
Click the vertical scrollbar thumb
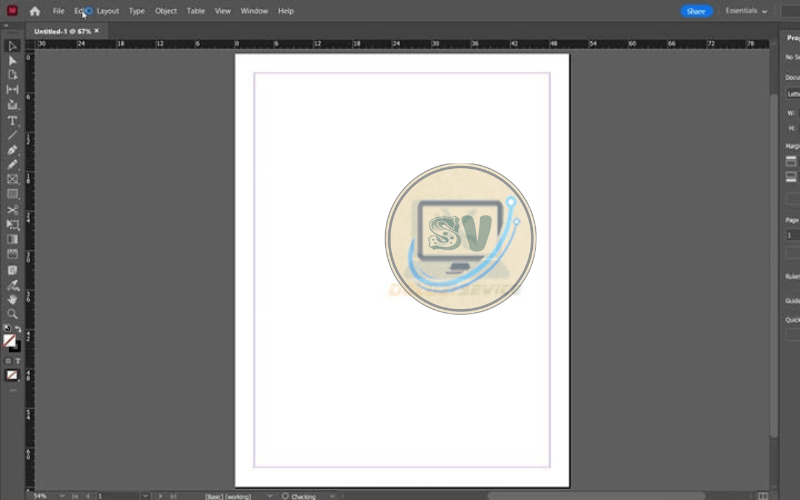click(x=774, y=265)
